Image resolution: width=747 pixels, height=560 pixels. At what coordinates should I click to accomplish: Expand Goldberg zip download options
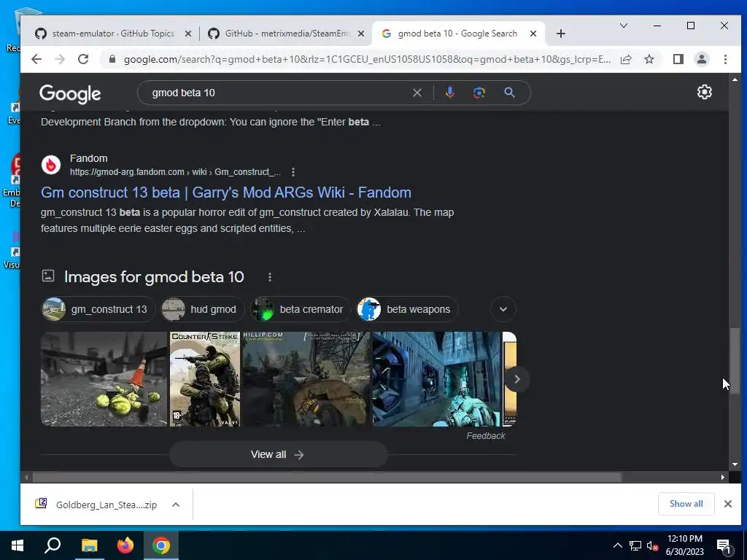click(176, 505)
